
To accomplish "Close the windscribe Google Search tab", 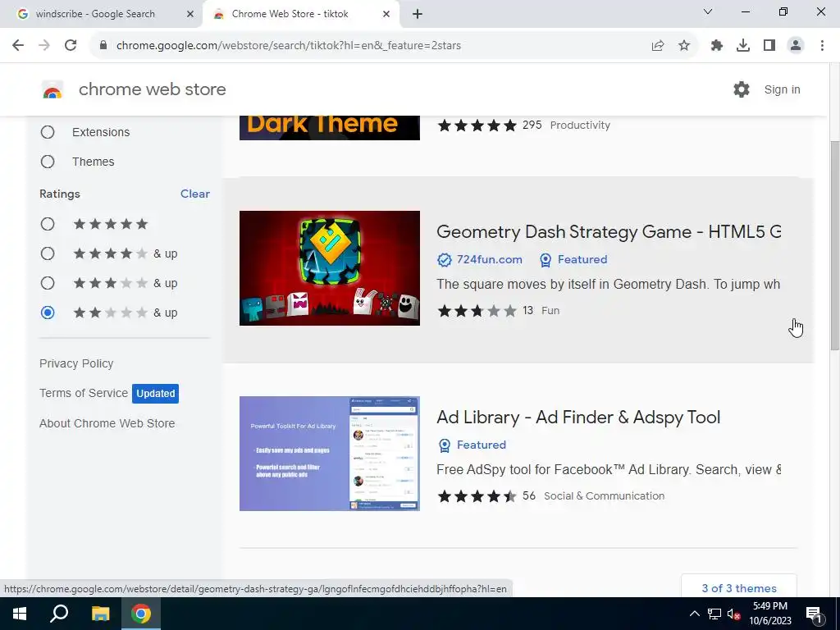I will point(190,14).
